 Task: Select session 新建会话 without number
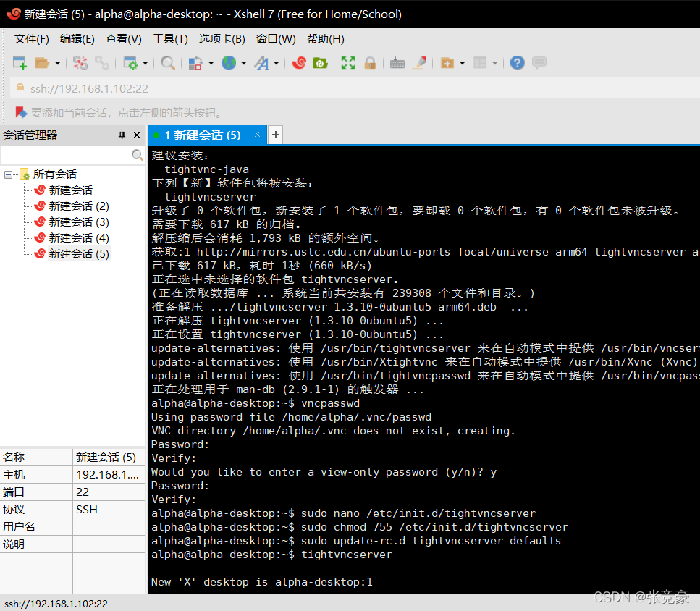pos(70,190)
